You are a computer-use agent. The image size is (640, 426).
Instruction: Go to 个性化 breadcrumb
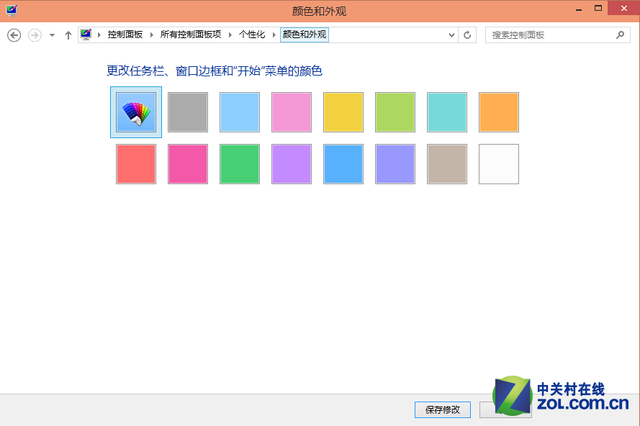click(252, 35)
